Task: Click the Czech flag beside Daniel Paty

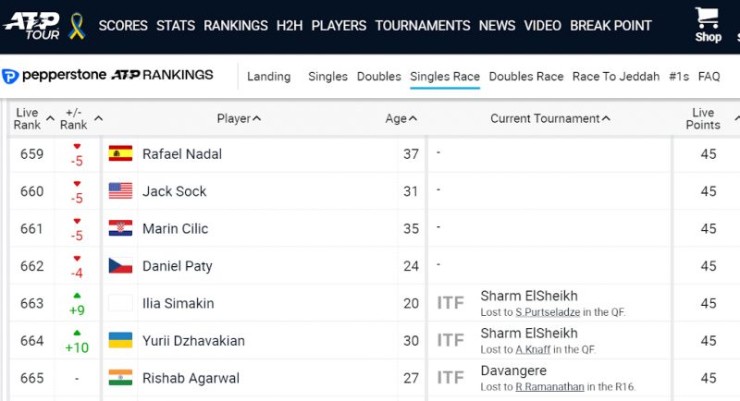Action: pyautogui.click(x=121, y=266)
